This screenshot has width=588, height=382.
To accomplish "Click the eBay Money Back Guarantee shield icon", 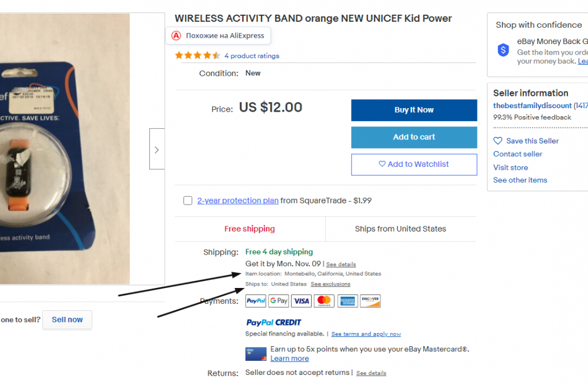I will click(503, 50).
